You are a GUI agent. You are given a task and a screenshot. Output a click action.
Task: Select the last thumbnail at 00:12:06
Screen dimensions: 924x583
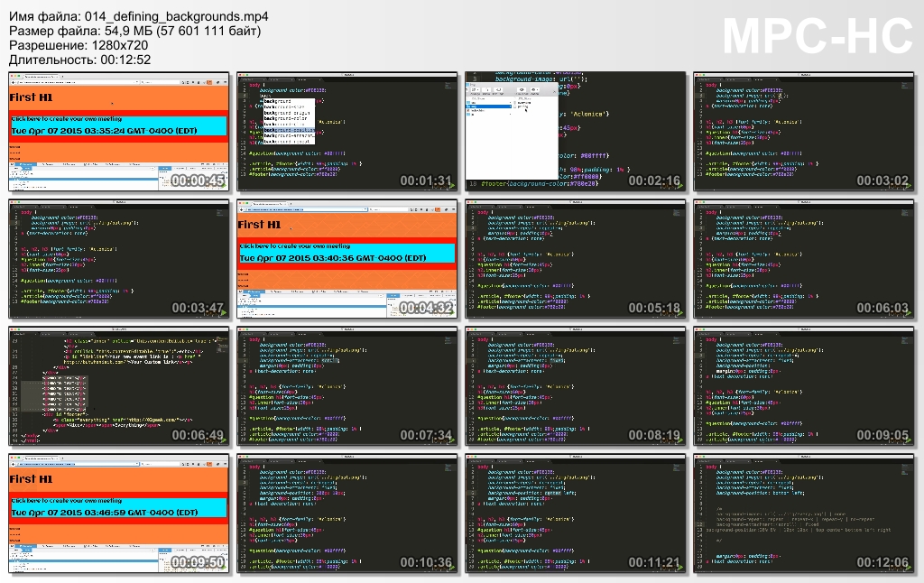804,514
